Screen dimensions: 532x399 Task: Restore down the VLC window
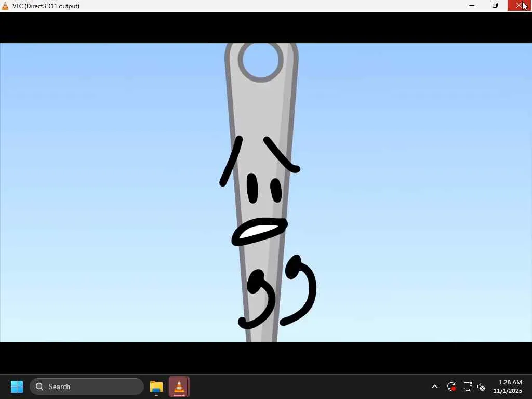495,5
